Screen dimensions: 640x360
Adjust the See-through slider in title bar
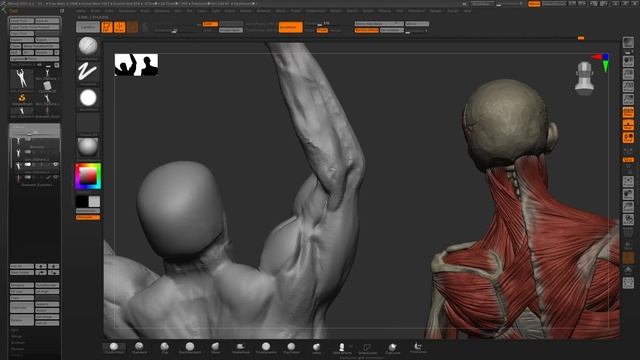[x=509, y=4]
